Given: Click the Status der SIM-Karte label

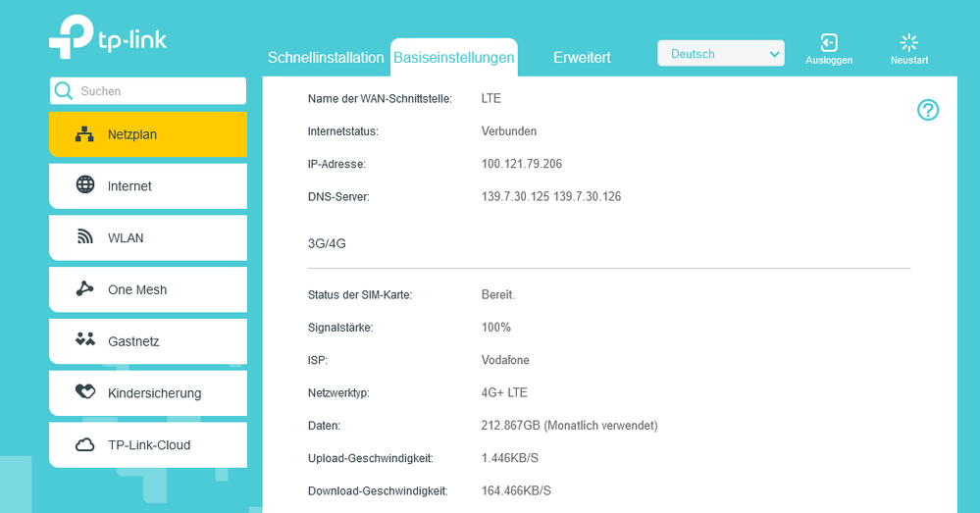Looking at the screenshot, I should point(360,295).
